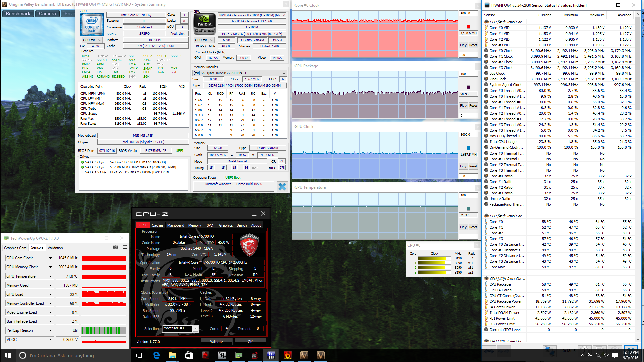Click the blue X icon in System Summary
The width and height of the screenshot is (644, 362).
[282, 186]
